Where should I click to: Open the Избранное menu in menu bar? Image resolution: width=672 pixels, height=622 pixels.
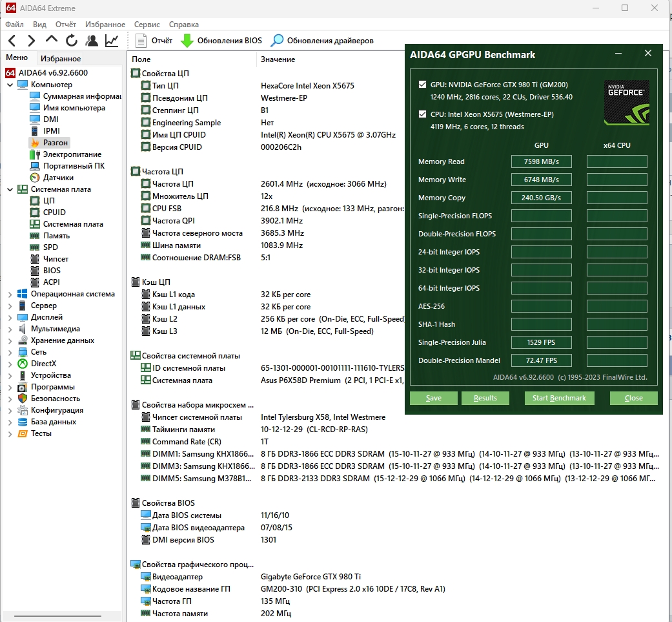[105, 25]
